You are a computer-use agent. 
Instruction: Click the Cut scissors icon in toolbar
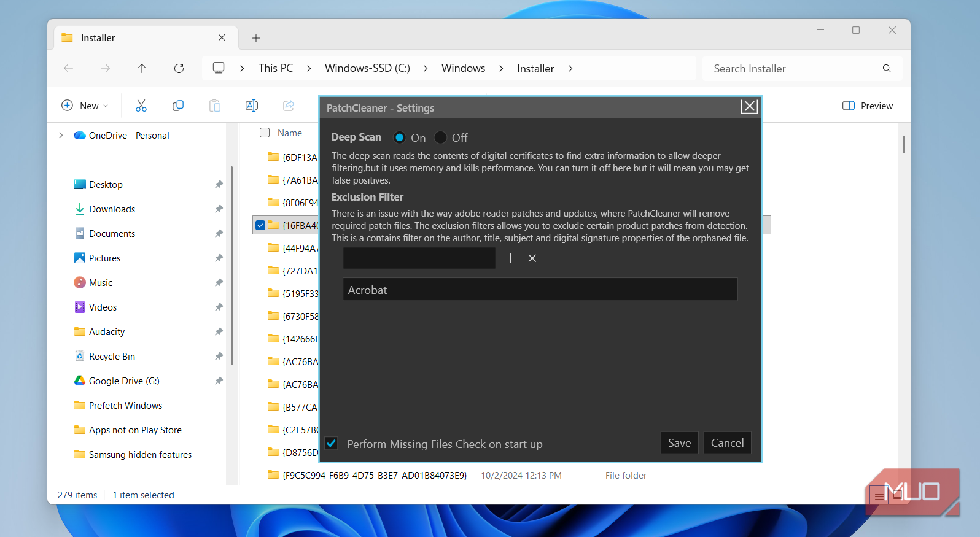[141, 106]
